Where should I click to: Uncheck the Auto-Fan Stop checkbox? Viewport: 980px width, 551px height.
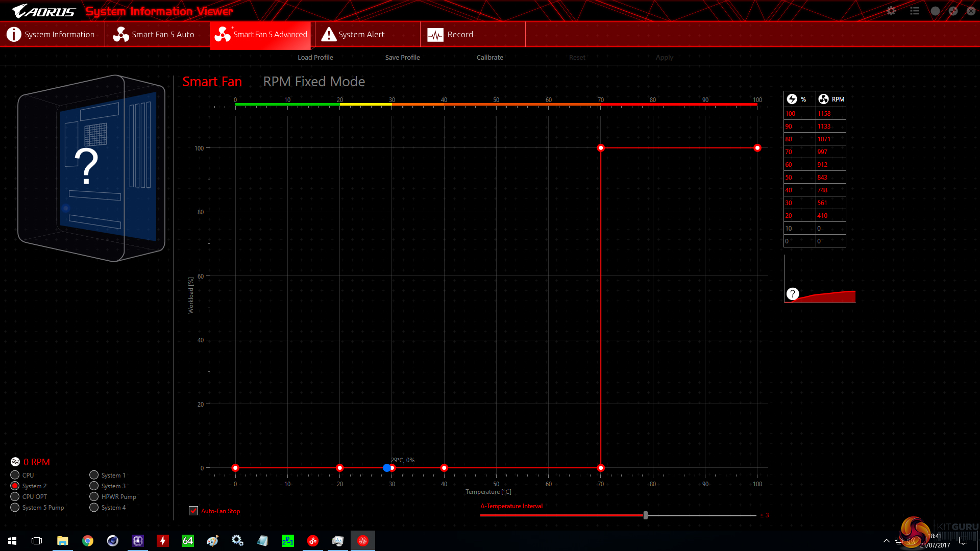pyautogui.click(x=193, y=511)
